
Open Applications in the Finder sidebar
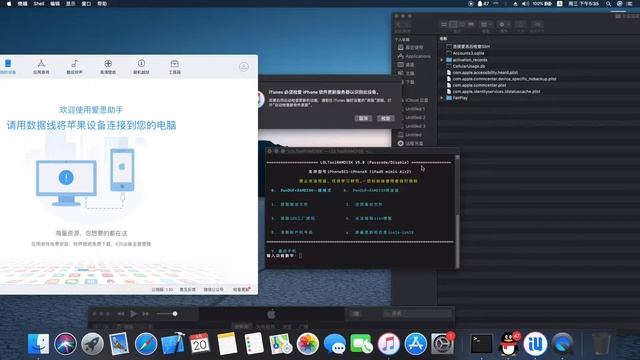pos(414,56)
